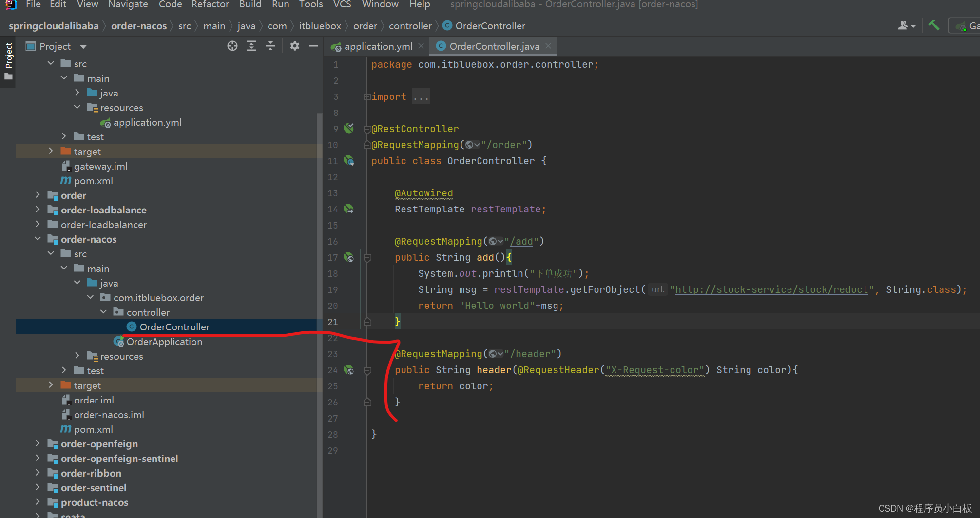Fold the header() method at line 24
Viewport: 980px width, 518px height.
(x=368, y=370)
